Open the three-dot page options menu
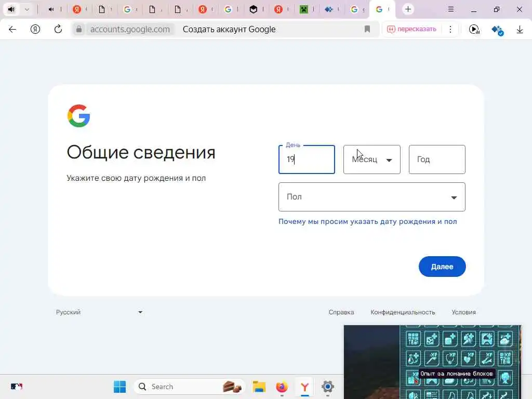This screenshot has height=399, width=532. 450,30
